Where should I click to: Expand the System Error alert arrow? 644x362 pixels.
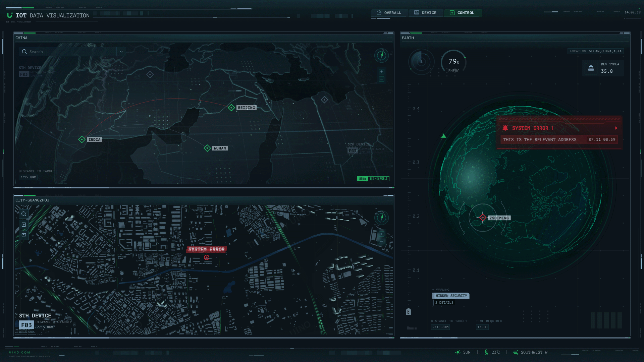coord(616,128)
